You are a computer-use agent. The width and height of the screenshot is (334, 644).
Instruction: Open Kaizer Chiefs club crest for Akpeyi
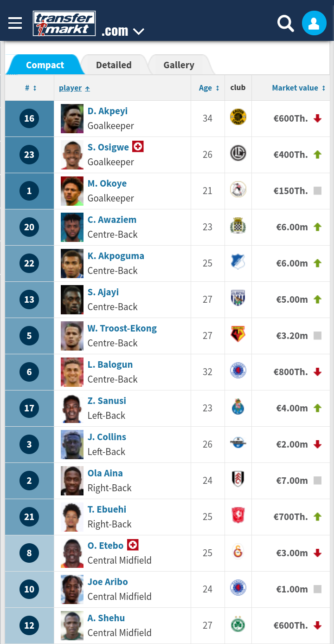(238, 117)
